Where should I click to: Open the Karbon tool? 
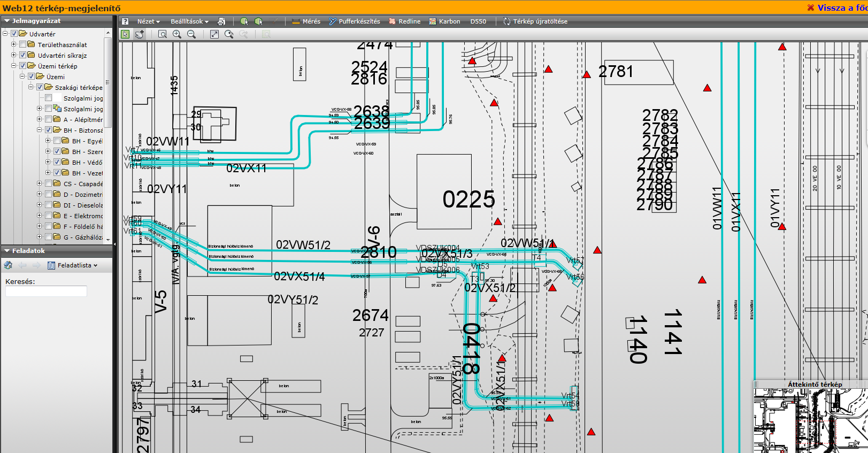[x=444, y=21]
